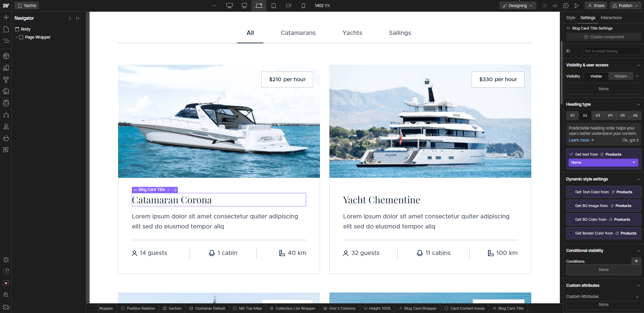Enable Get BG Image from Products

571,205
